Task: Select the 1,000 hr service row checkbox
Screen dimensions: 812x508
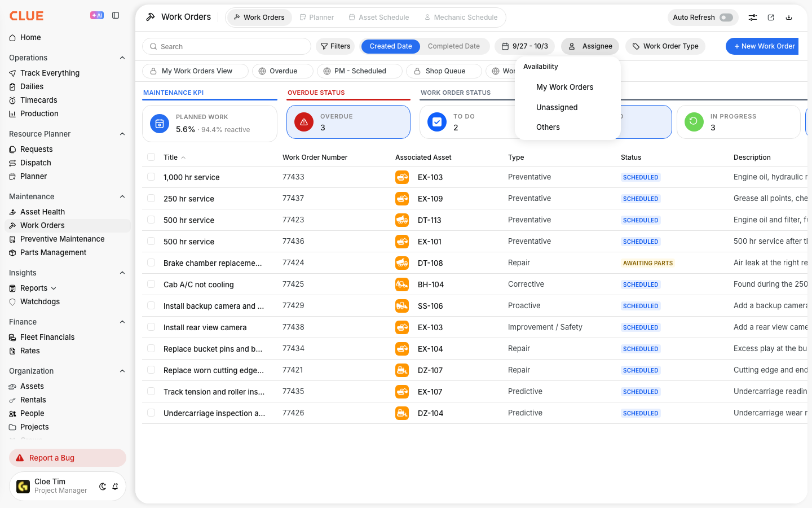Action: point(151,177)
